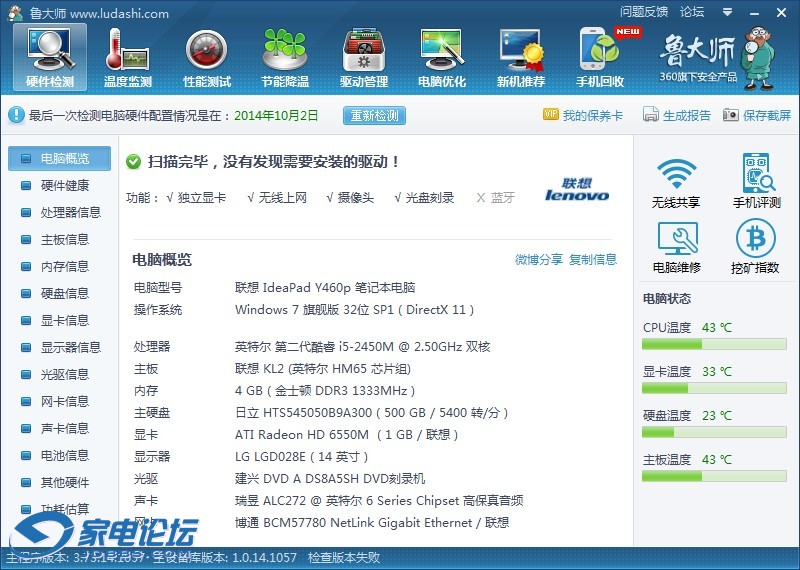800x570 pixels.
Task: Open 论坛 forum link
Action: pyautogui.click(x=692, y=12)
